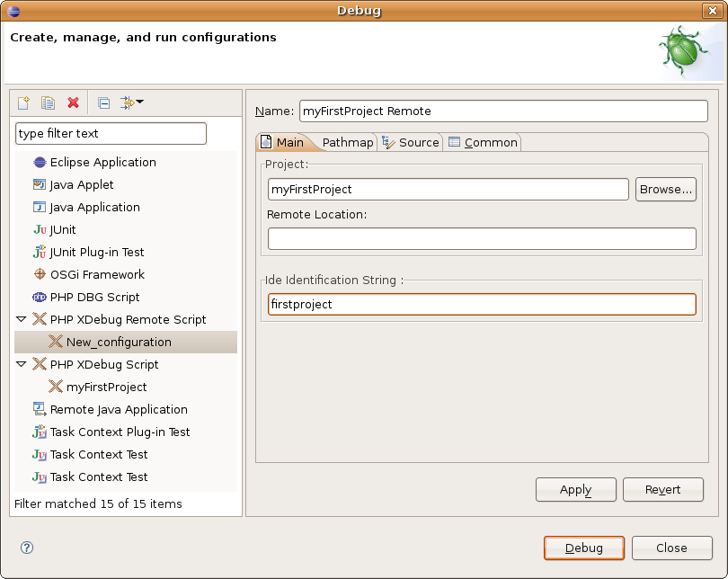Click the new launch configuration icon
The image size is (728, 579).
pos(24,103)
